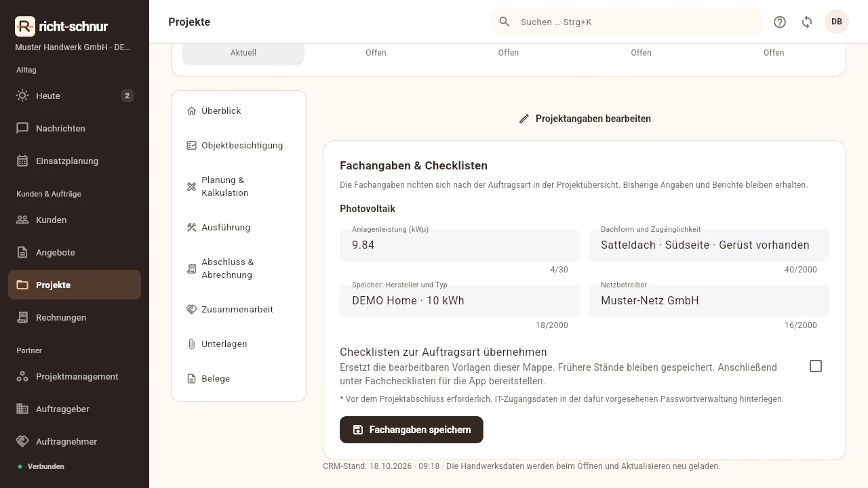Click the Auftraggeber building icon
This screenshot has width=868, height=488.
(22, 409)
